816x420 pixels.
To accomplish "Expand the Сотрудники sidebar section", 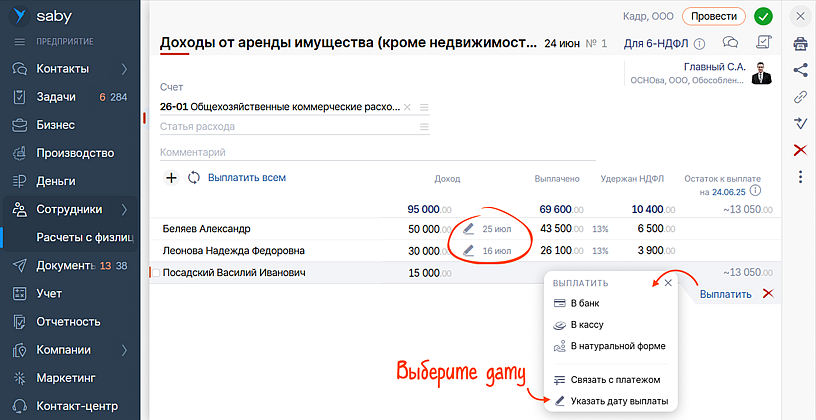I will point(124,210).
